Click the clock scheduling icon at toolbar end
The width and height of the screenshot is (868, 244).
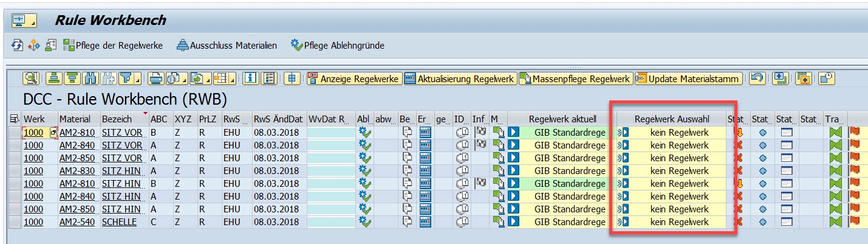[827, 78]
